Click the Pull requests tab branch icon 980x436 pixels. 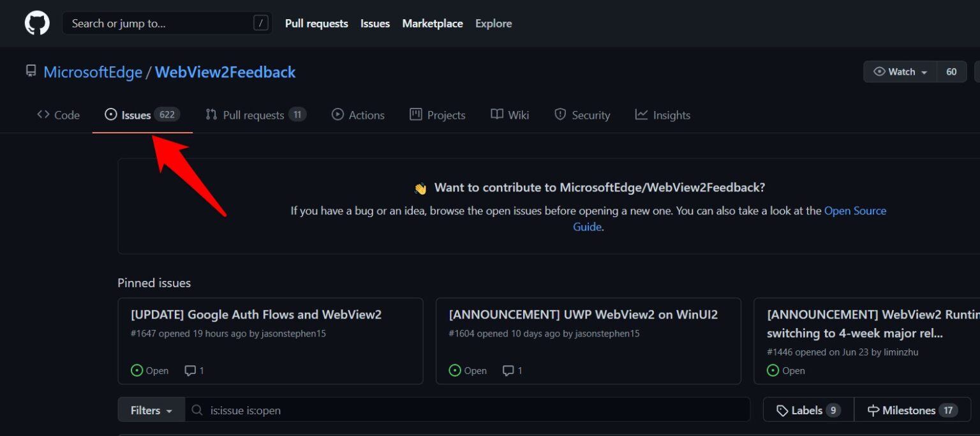211,114
